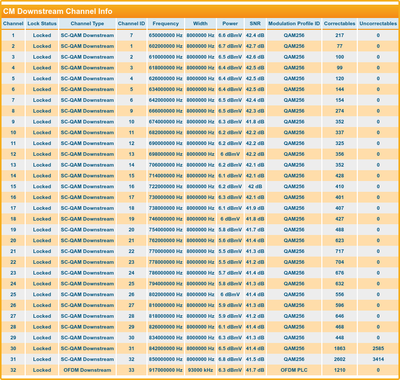This screenshot has height=380, width=400.
Task: Click the "6.7 dBmV" power cell
Action: 230,46
